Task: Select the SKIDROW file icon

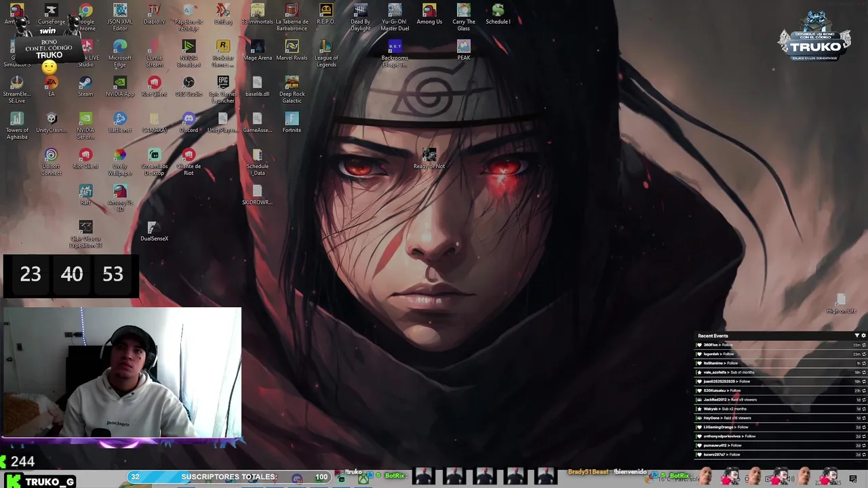Action: [257, 195]
